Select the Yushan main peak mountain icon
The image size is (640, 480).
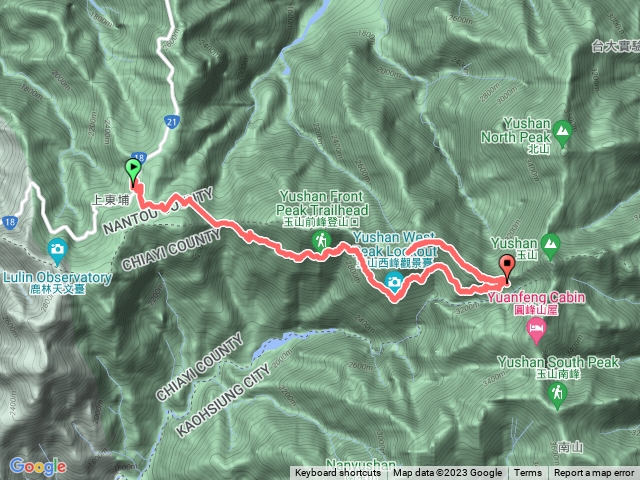550,246
